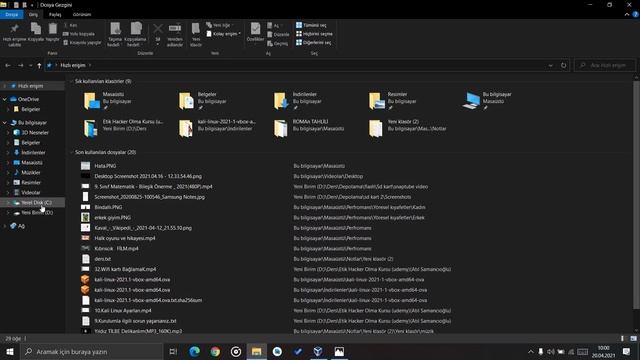Select the erkek giyim.PNG file
The width and height of the screenshot is (640, 360).
click(113, 218)
